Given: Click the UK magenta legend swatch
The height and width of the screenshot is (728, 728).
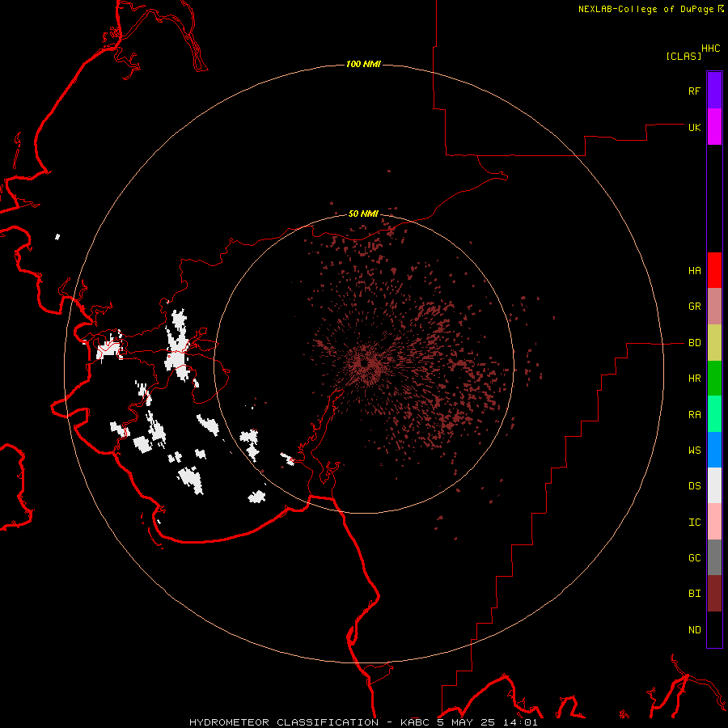Looking at the screenshot, I should click(714, 127).
